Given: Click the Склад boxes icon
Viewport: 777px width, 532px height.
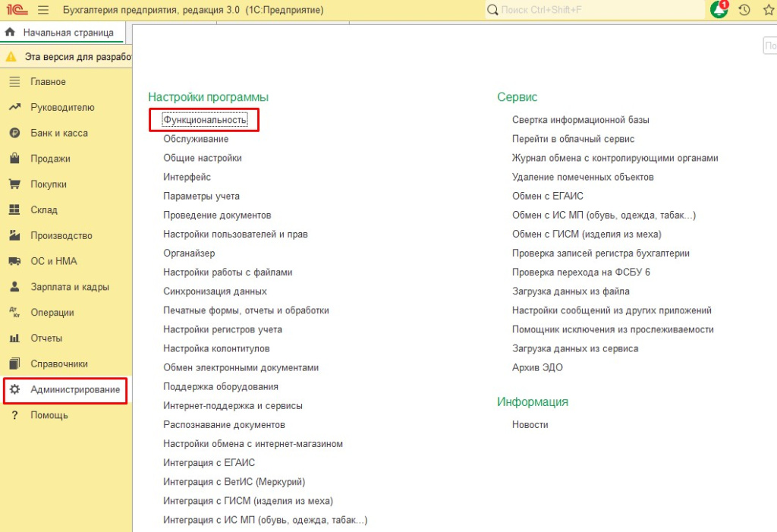Looking at the screenshot, I should (15, 209).
